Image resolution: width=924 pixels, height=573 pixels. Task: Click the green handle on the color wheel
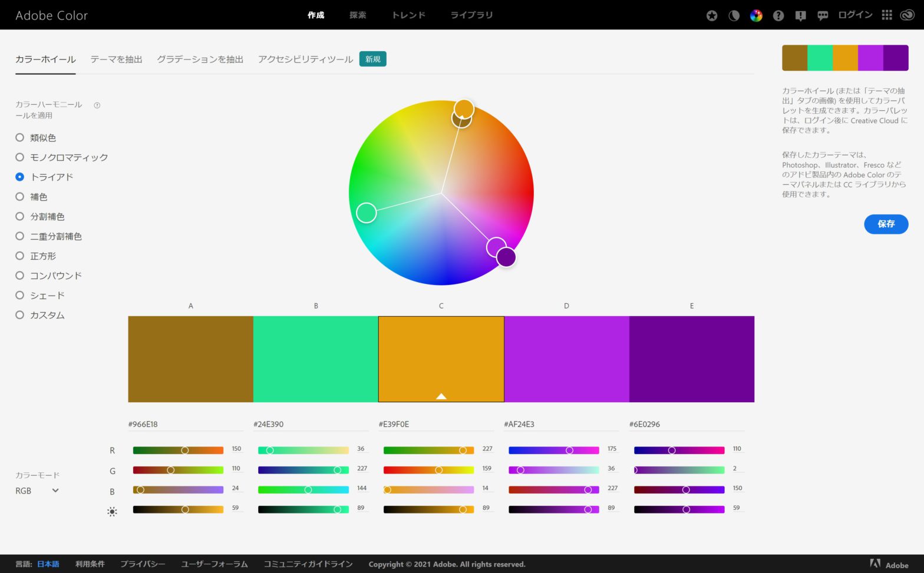[367, 213]
